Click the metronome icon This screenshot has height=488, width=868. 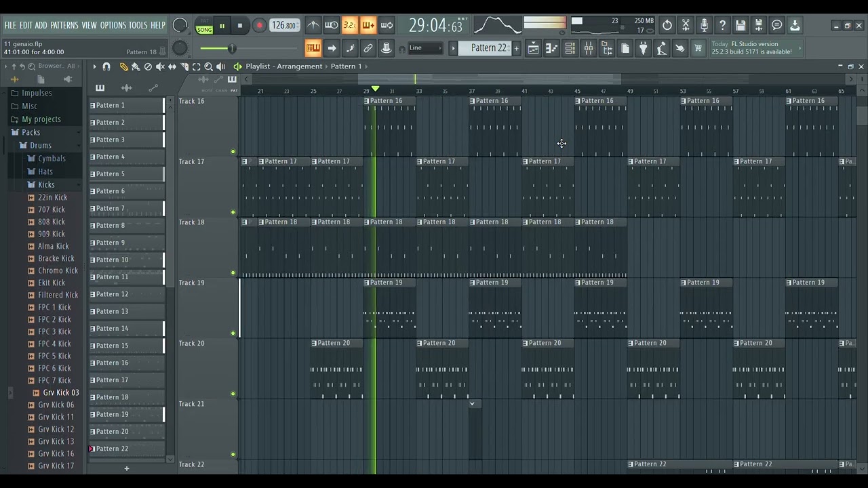tap(313, 26)
